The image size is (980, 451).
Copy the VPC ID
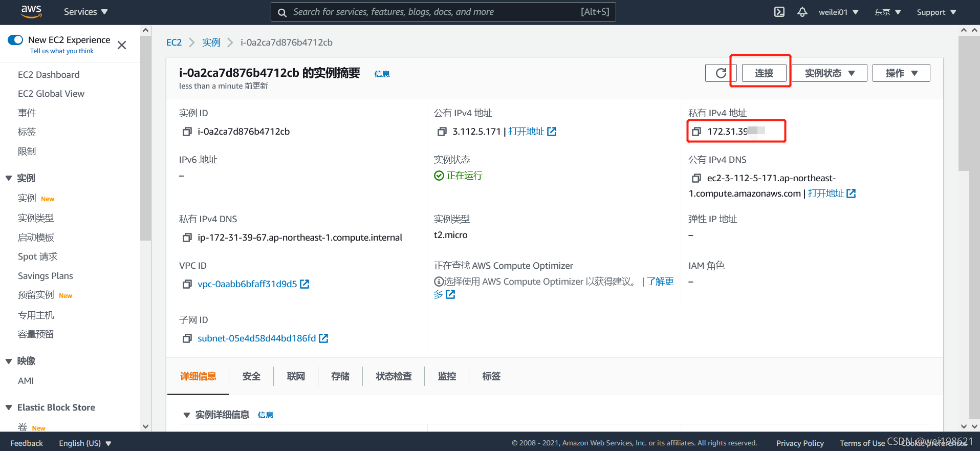187,285
